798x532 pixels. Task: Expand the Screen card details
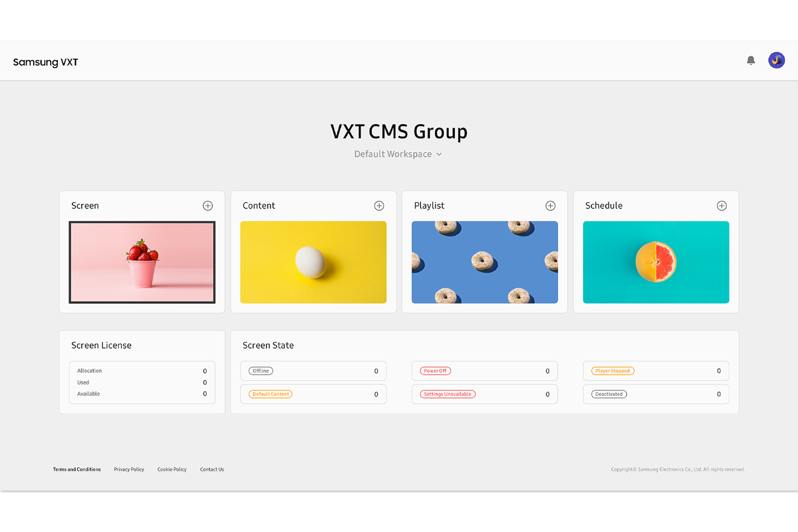pos(208,206)
